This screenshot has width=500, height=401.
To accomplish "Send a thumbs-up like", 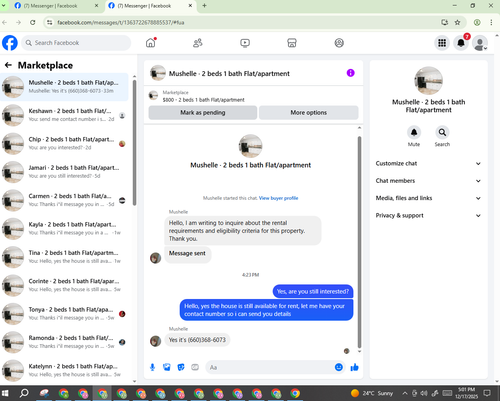I will pos(354,367).
